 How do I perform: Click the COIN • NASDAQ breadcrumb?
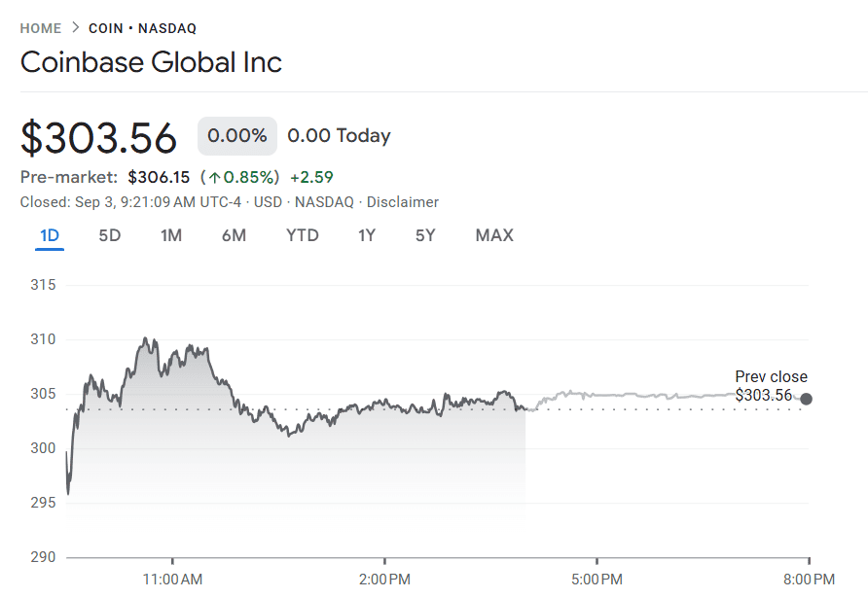point(142,28)
